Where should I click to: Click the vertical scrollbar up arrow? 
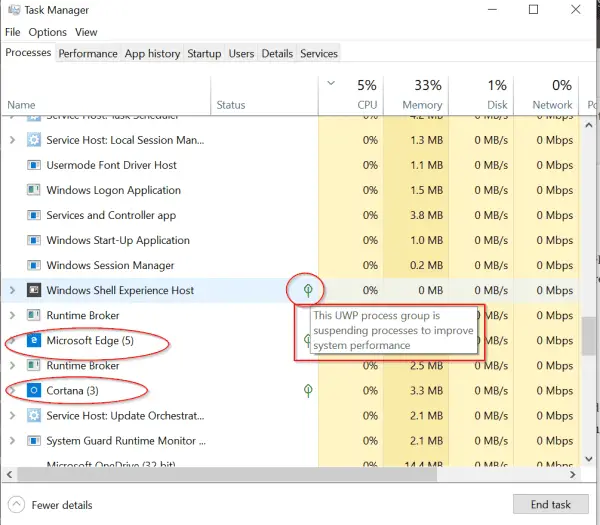(589, 125)
